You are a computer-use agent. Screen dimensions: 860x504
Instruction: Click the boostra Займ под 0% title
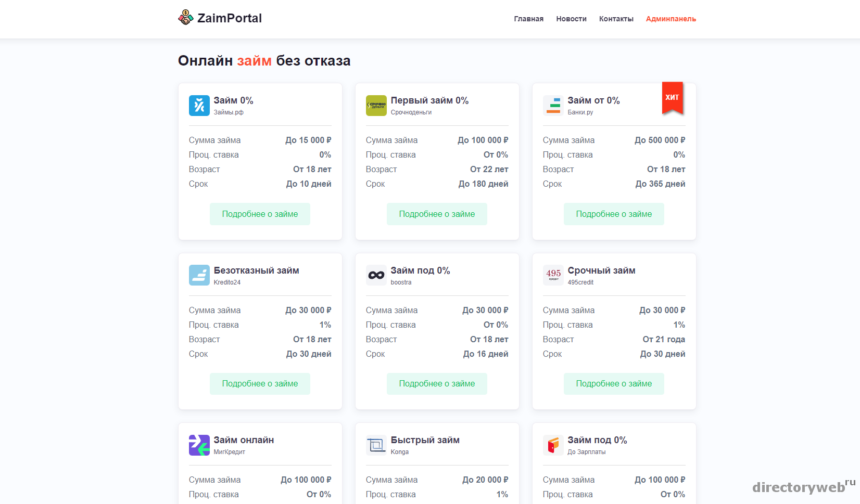tap(420, 270)
